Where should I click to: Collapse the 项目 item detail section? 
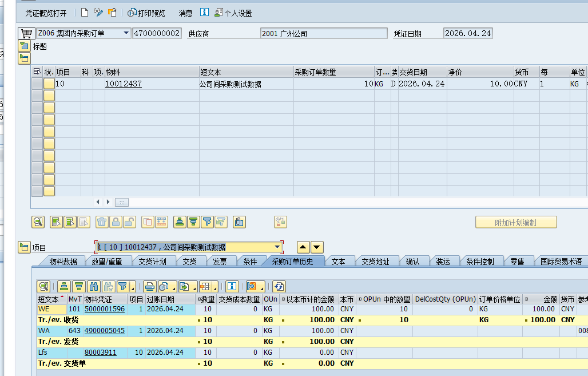(x=23, y=247)
